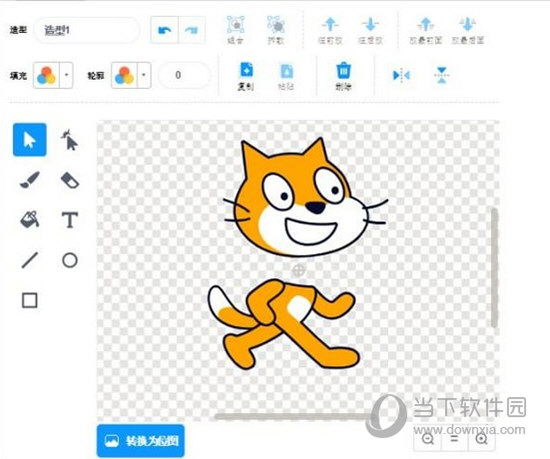The height and width of the screenshot is (459, 550).
Task: Click the costume center crosshair marker
Action: pos(299,270)
